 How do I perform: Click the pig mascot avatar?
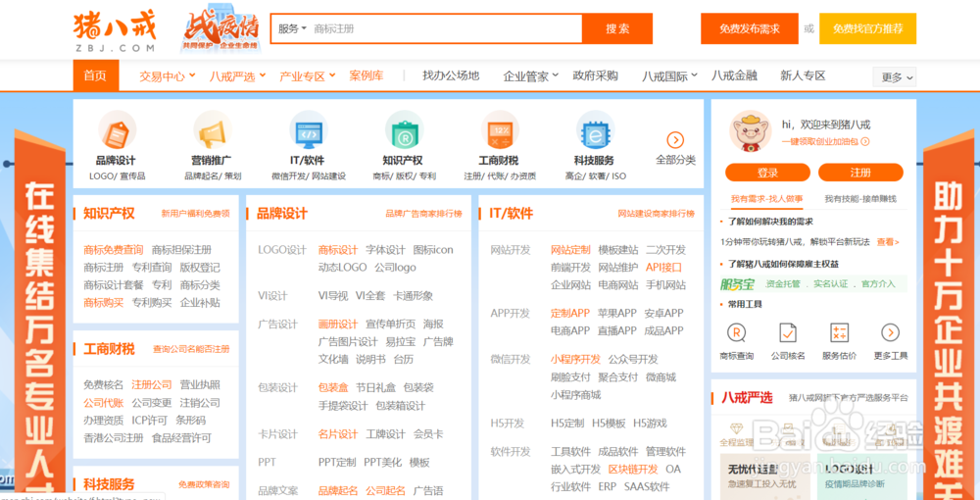pos(750,131)
